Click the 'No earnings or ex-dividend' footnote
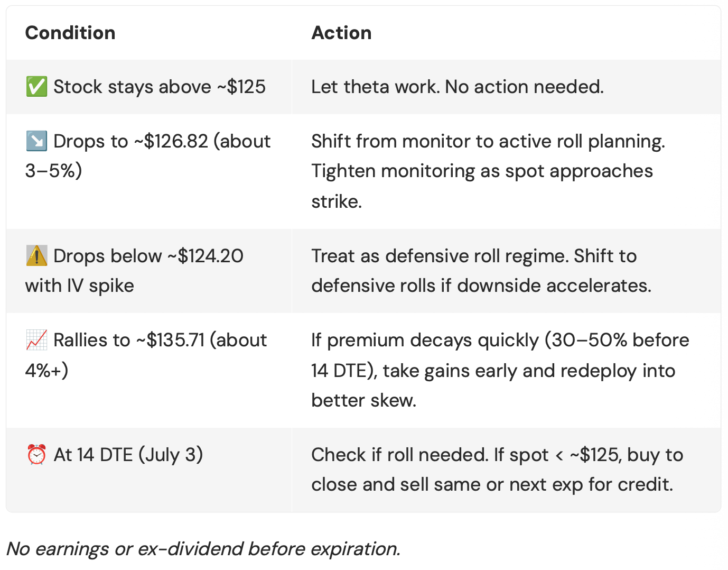 pos(203,549)
